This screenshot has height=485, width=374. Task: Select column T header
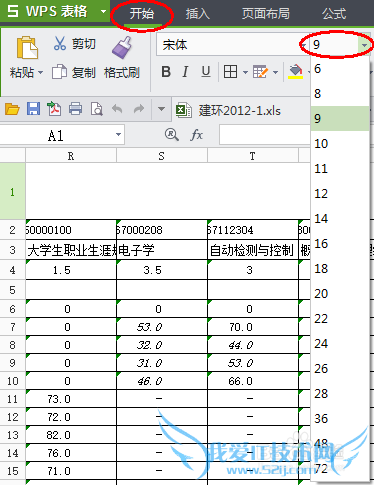coord(252,156)
